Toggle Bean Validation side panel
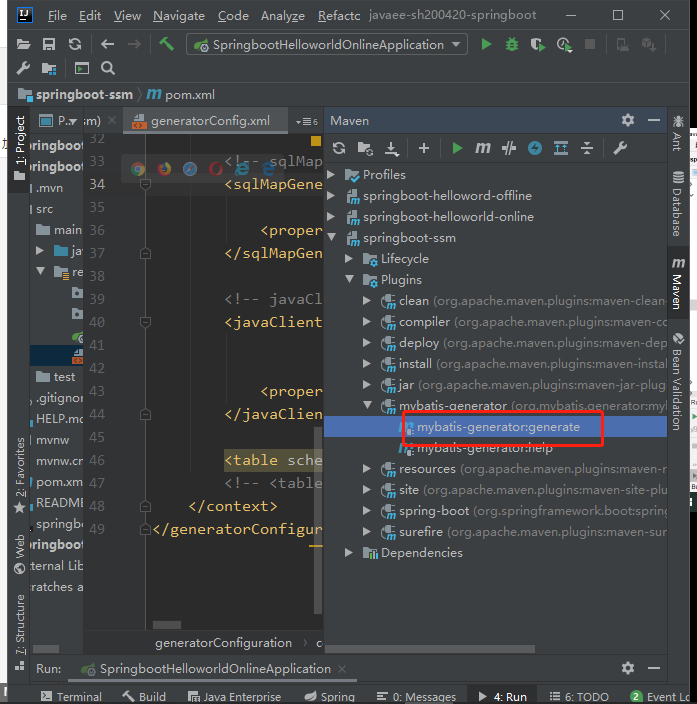Screen dimensions: 697x704 (678, 382)
